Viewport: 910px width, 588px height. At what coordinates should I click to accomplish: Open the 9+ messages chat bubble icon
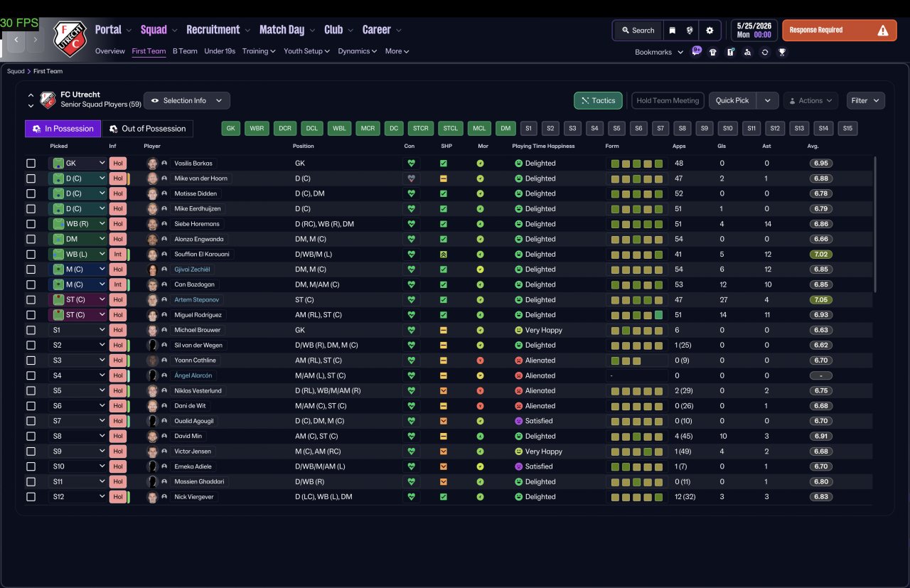(x=696, y=51)
